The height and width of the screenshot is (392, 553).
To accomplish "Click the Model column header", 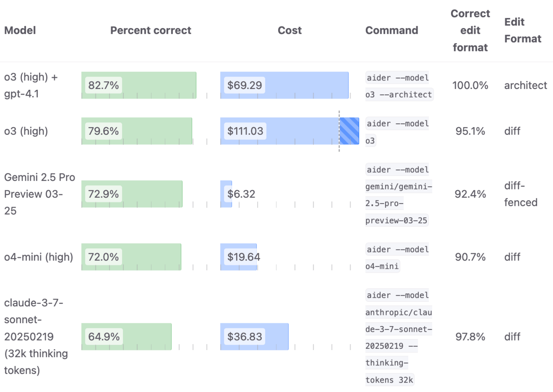I will click(20, 30).
